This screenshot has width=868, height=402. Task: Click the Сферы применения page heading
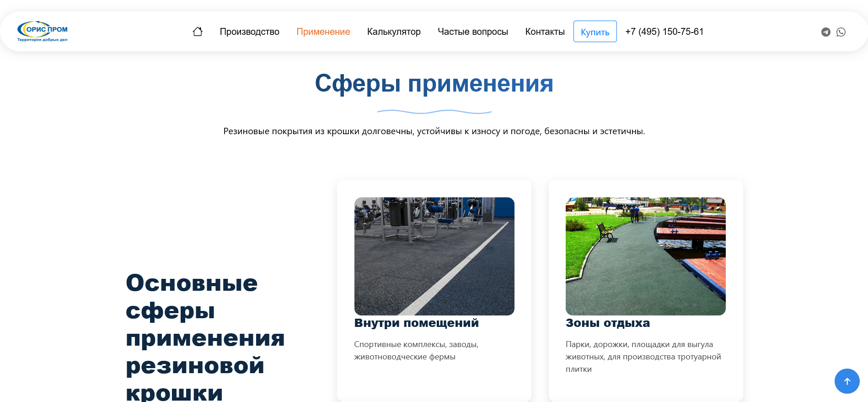[434, 84]
